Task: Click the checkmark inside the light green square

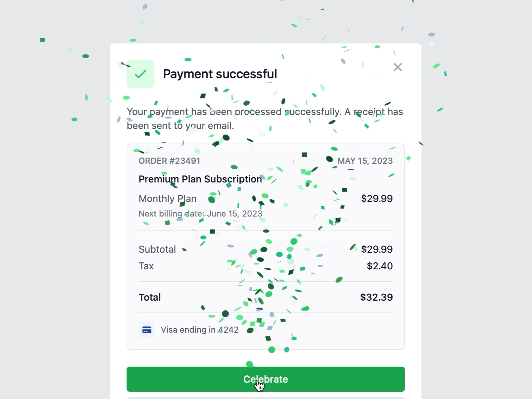Action: [x=140, y=74]
